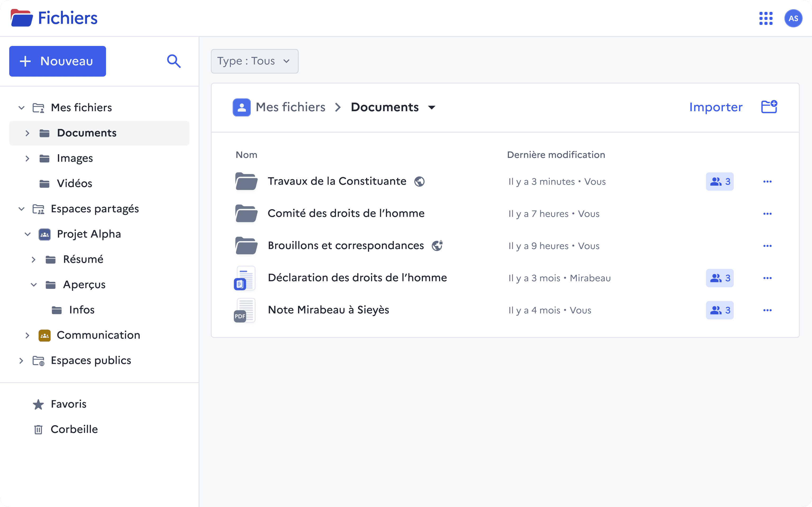Image resolution: width=812 pixels, height=507 pixels.
Task: Go to Mes fichiers in breadcrumb
Action: (x=290, y=107)
